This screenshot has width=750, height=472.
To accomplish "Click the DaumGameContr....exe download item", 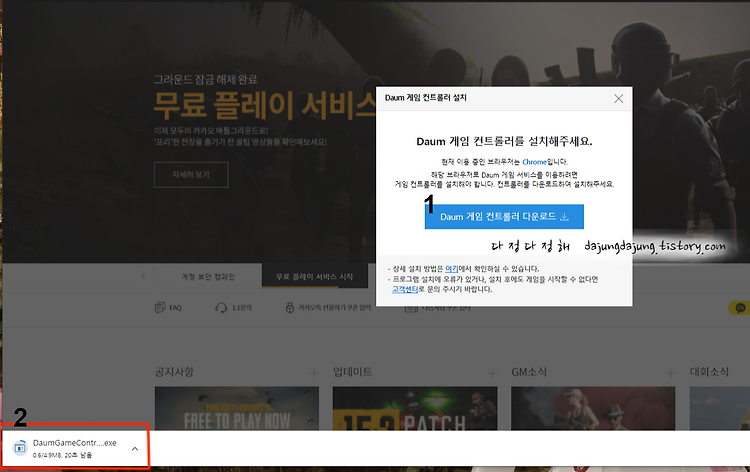I will [76, 448].
